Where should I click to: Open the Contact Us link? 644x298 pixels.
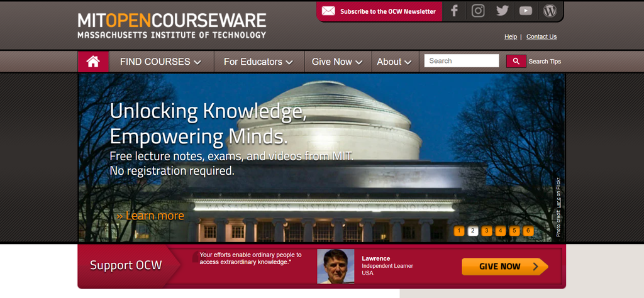(x=541, y=36)
